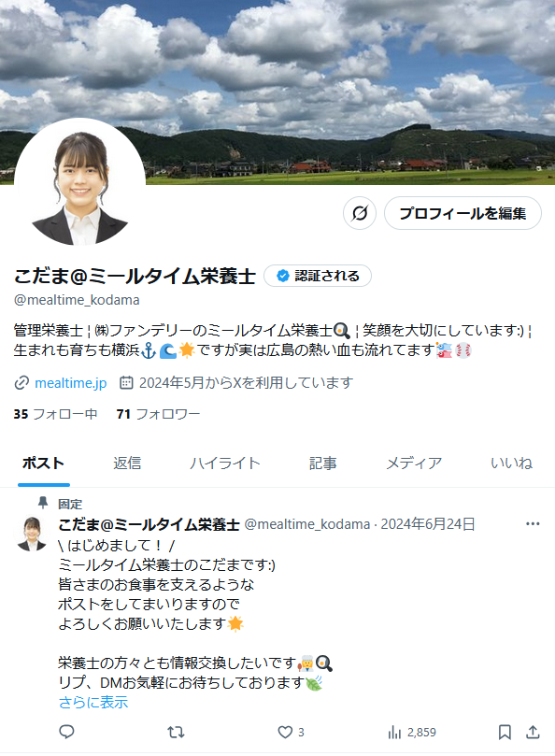Click プロフィールを編集 button
This screenshot has height=756, width=555.
coord(462,213)
